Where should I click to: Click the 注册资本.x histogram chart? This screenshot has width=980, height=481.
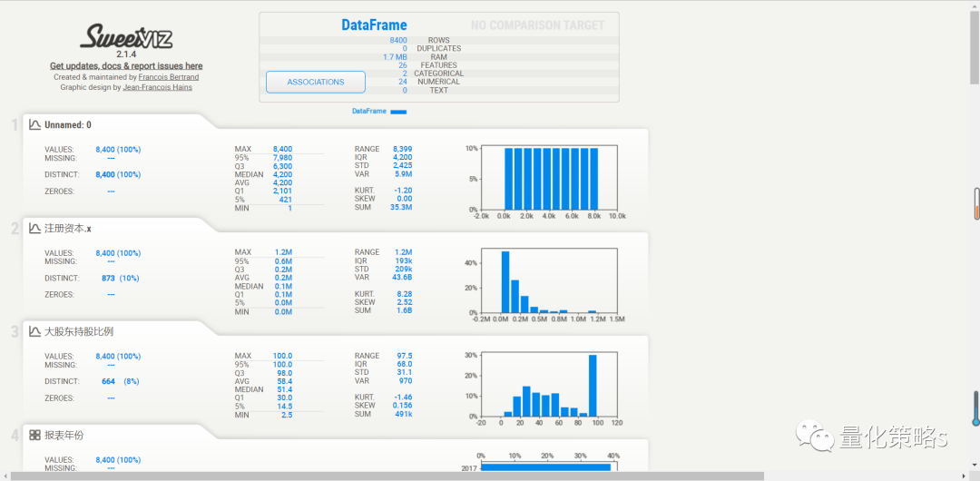click(549, 280)
